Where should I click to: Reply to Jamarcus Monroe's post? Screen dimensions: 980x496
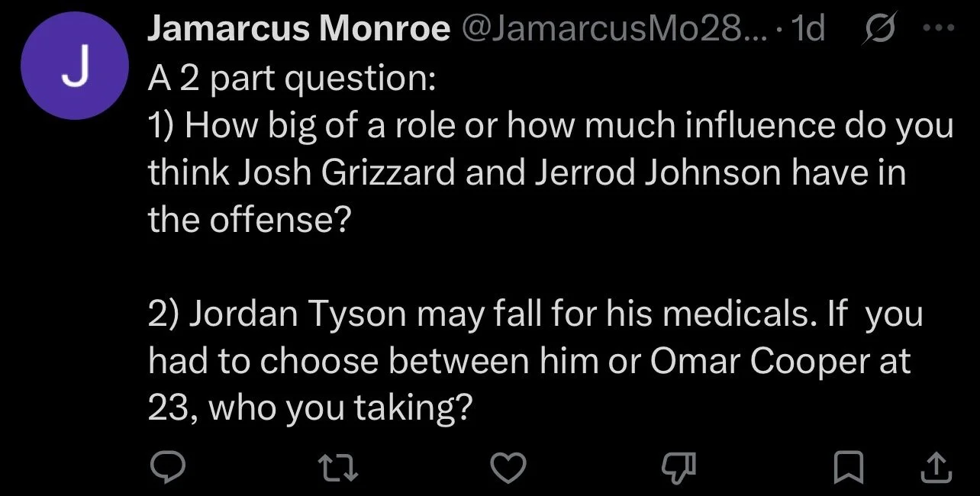[164, 466]
